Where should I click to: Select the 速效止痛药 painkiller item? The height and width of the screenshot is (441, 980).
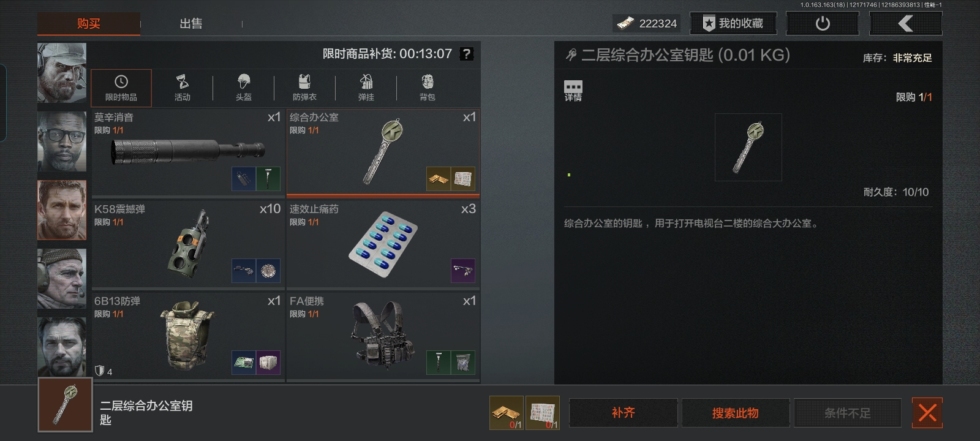pyautogui.click(x=383, y=244)
